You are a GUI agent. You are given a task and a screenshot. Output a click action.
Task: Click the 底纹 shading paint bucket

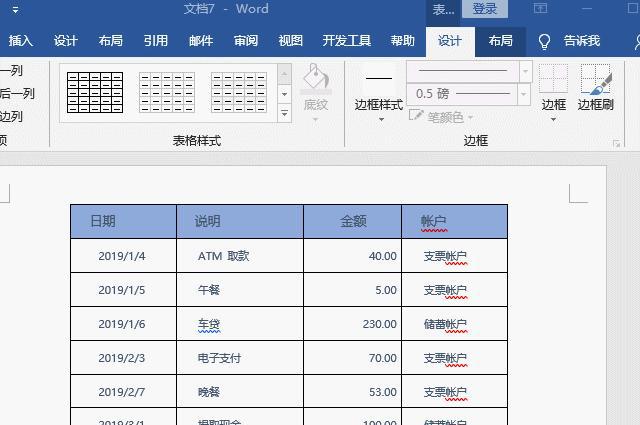(x=316, y=78)
